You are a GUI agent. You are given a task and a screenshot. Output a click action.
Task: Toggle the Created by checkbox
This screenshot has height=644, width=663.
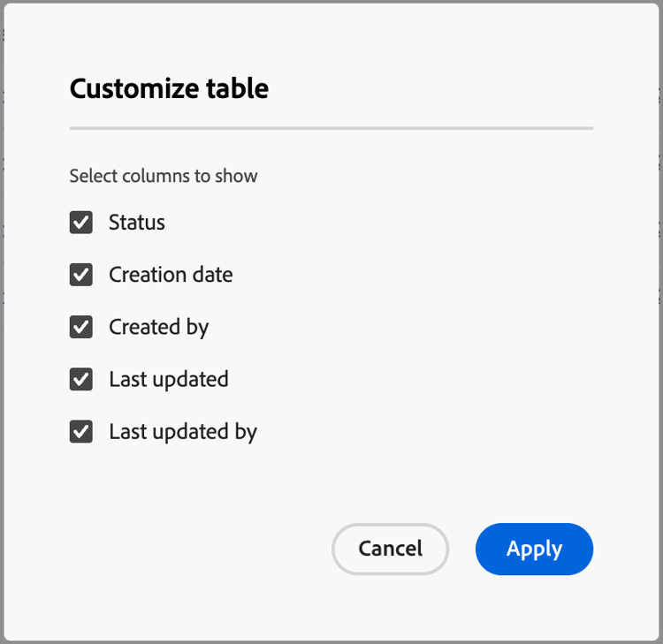(81, 327)
